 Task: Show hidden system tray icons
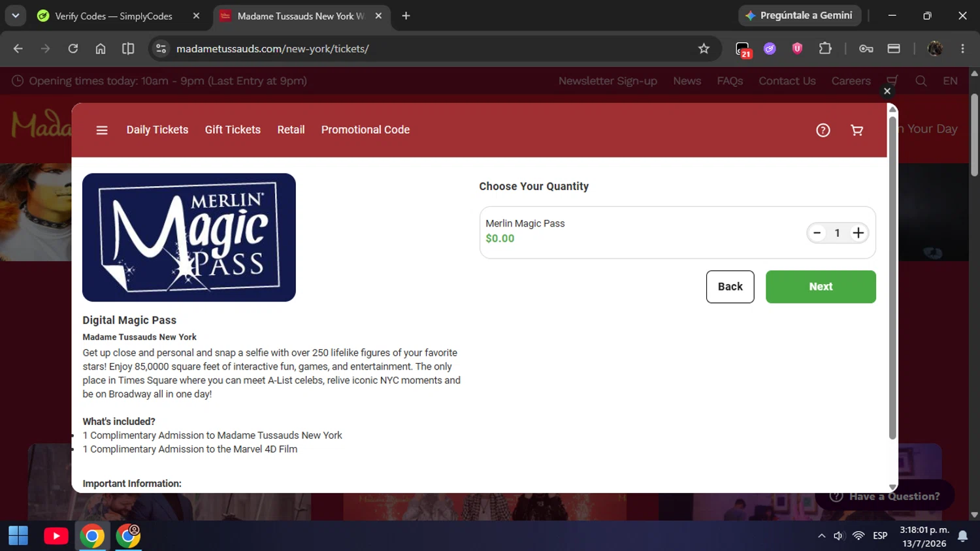pyautogui.click(x=821, y=536)
